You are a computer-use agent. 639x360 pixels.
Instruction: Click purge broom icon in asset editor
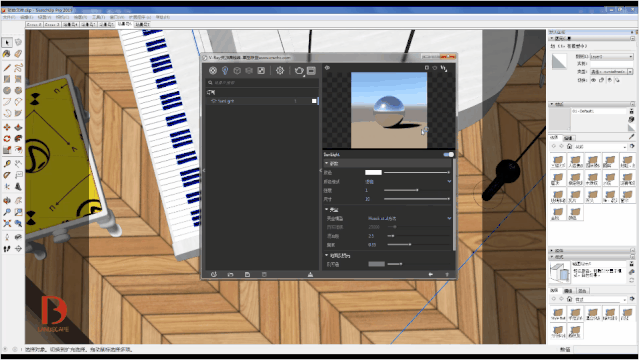tap(311, 274)
